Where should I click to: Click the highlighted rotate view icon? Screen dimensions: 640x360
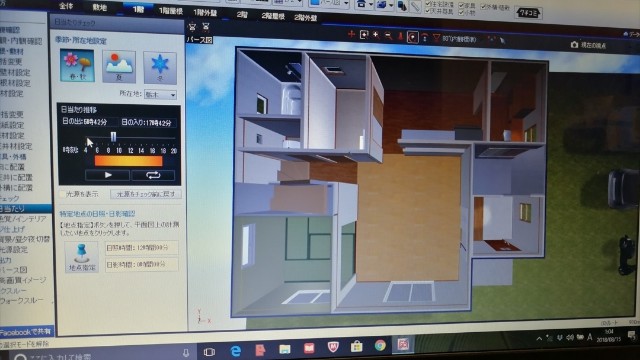pyautogui.click(x=413, y=37)
